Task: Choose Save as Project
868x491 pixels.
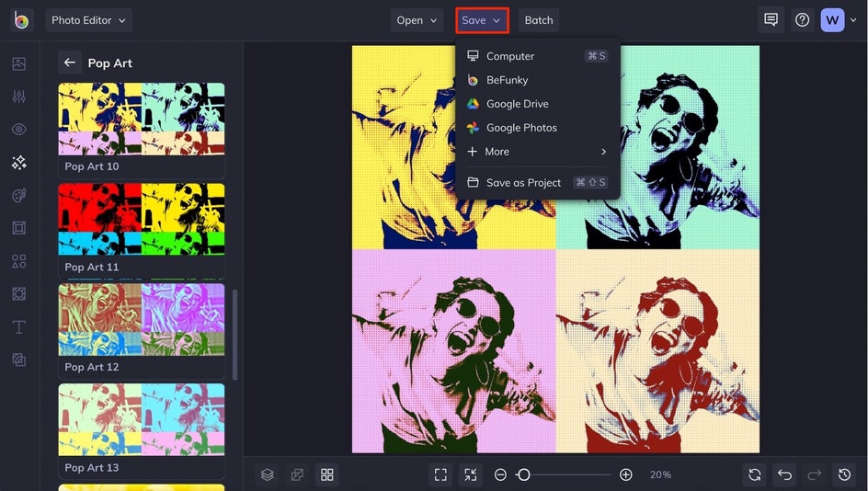Action: click(x=537, y=183)
